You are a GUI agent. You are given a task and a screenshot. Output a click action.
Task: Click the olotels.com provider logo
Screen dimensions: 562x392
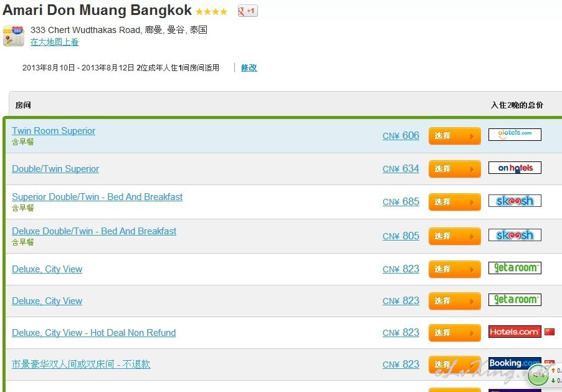[x=515, y=135]
